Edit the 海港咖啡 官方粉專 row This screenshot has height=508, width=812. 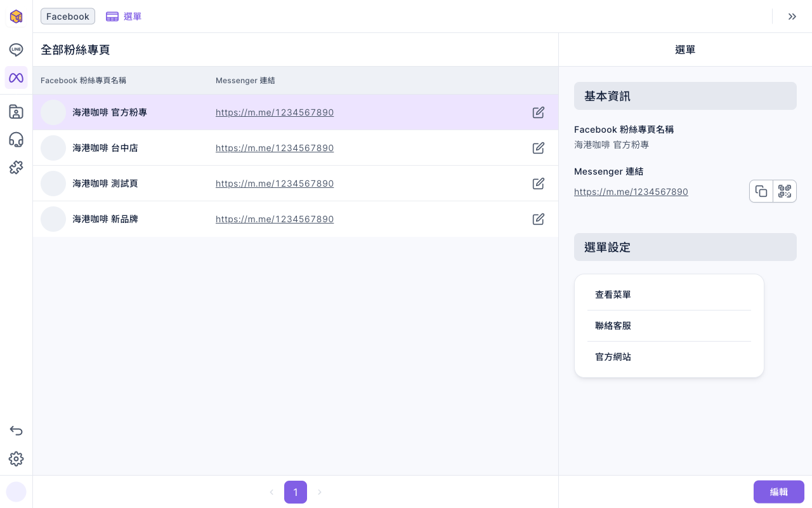(x=539, y=112)
